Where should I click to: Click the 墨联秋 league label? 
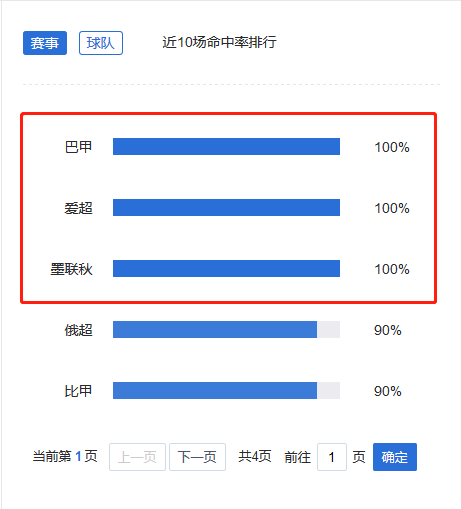[71, 269]
